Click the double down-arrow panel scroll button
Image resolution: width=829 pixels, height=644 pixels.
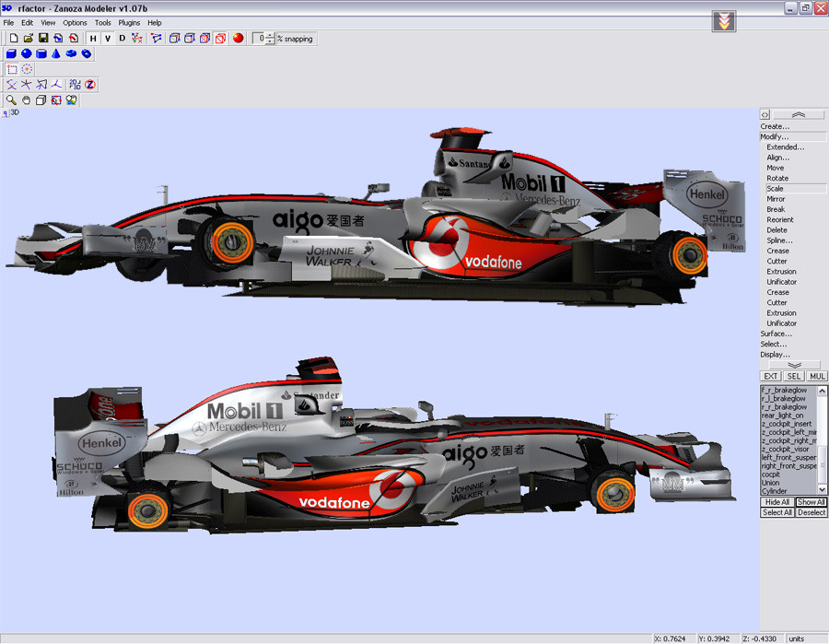tap(794, 365)
